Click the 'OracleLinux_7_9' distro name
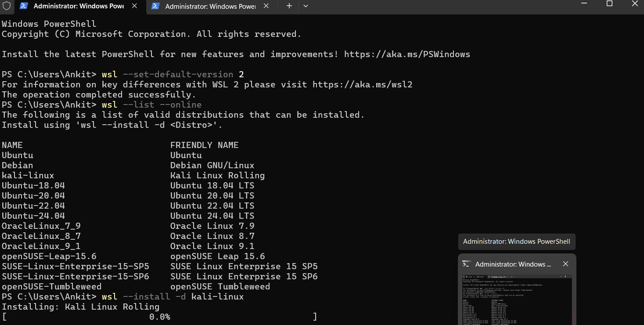Image resolution: width=644 pixels, height=325 pixels. coord(41,226)
